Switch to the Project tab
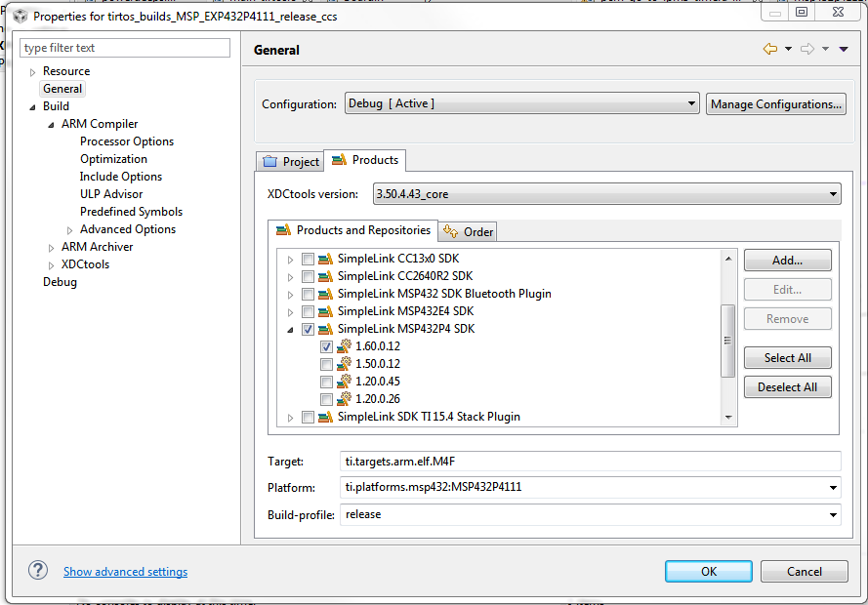This screenshot has height=605, width=868. coord(290,161)
